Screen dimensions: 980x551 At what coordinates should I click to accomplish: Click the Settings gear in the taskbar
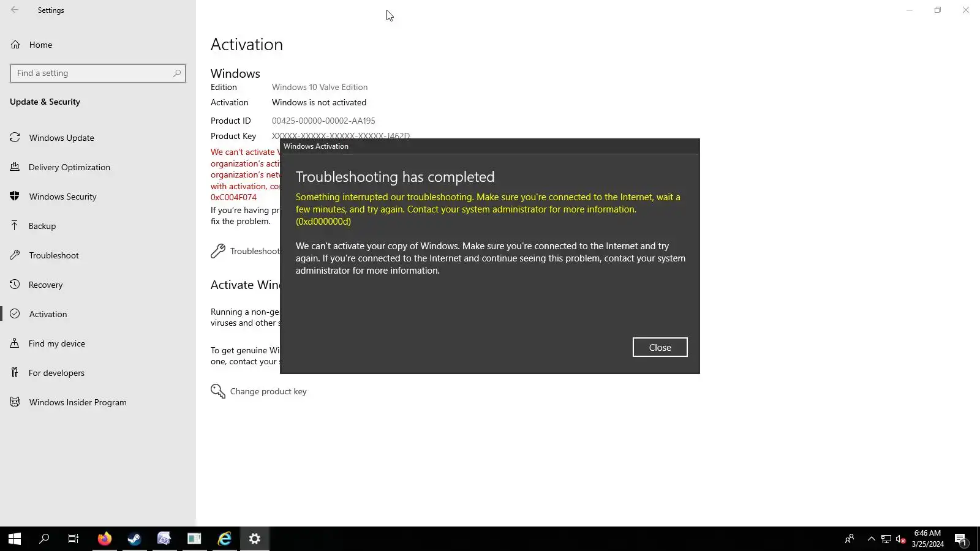[255, 539]
